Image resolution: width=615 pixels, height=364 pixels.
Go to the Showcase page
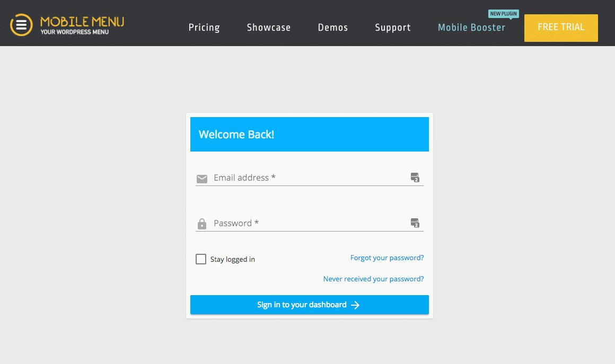pos(269,28)
